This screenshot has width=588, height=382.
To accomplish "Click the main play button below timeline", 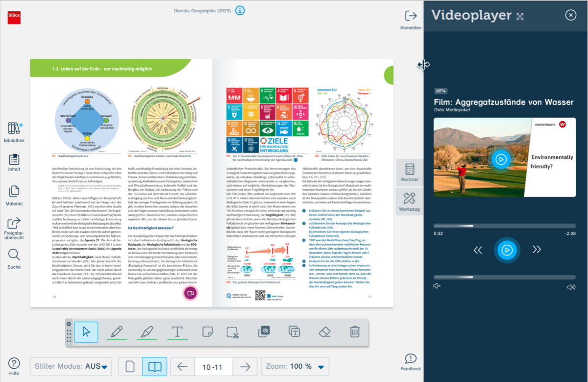I will pyautogui.click(x=507, y=250).
